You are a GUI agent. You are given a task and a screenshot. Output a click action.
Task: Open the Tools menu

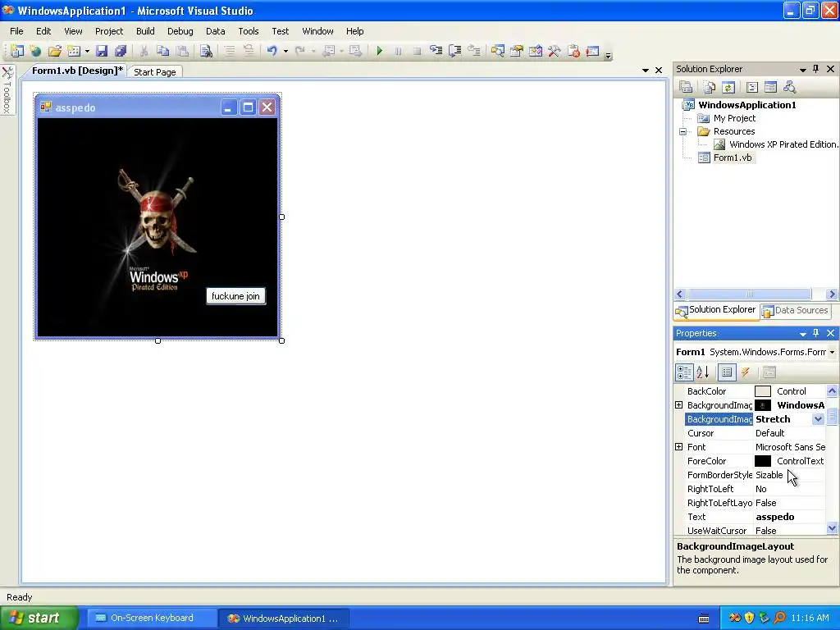(x=248, y=31)
